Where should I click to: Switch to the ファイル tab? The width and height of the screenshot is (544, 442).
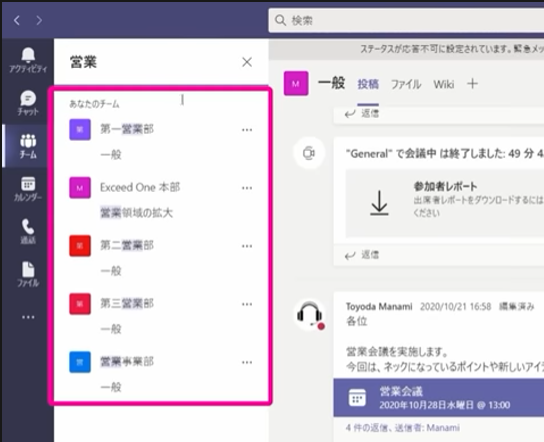[406, 84]
